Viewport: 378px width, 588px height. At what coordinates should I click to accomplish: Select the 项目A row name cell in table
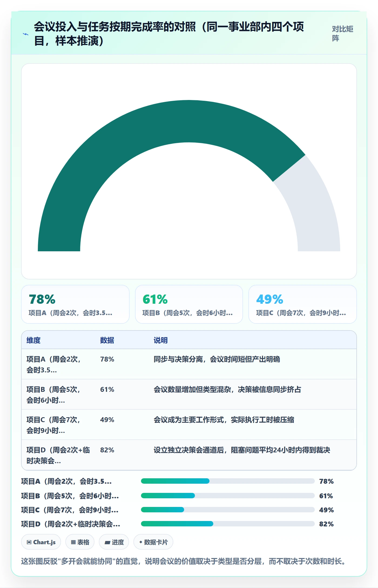[58, 364]
